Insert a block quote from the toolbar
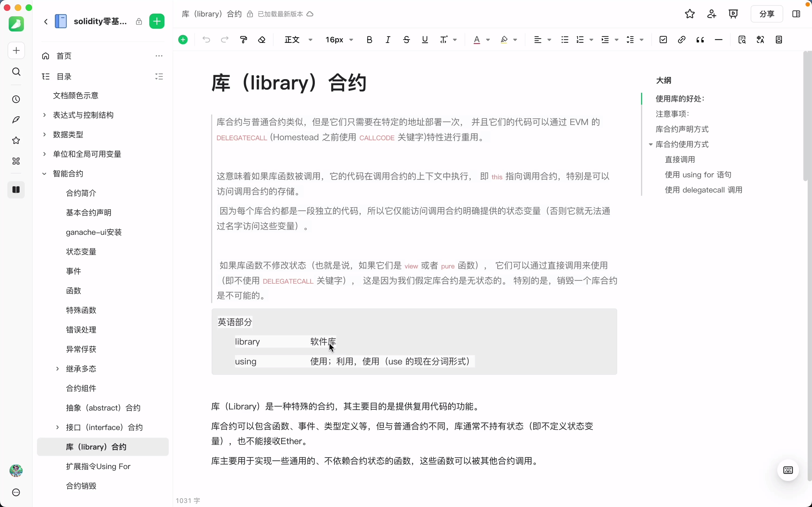812x507 pixels. click(700, 40)
